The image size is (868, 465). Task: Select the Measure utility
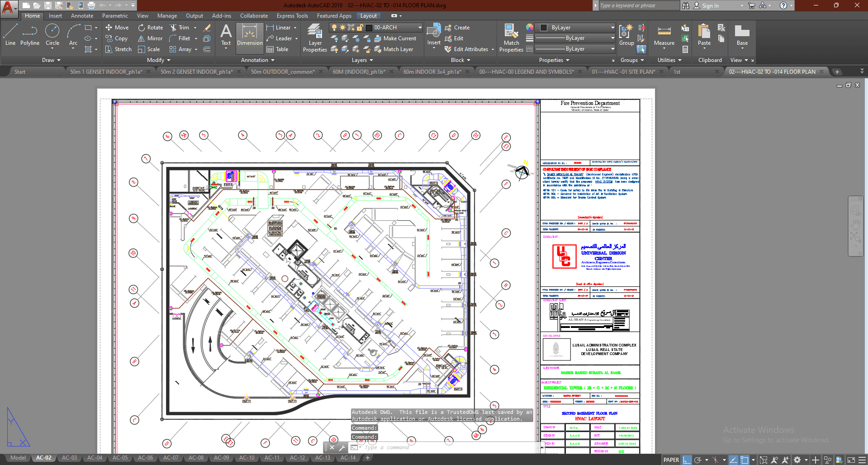pos(664,35)
